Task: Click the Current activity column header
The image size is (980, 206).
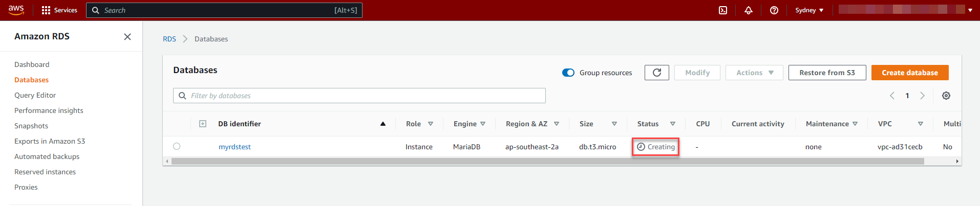Action: (x=758, y=124)
